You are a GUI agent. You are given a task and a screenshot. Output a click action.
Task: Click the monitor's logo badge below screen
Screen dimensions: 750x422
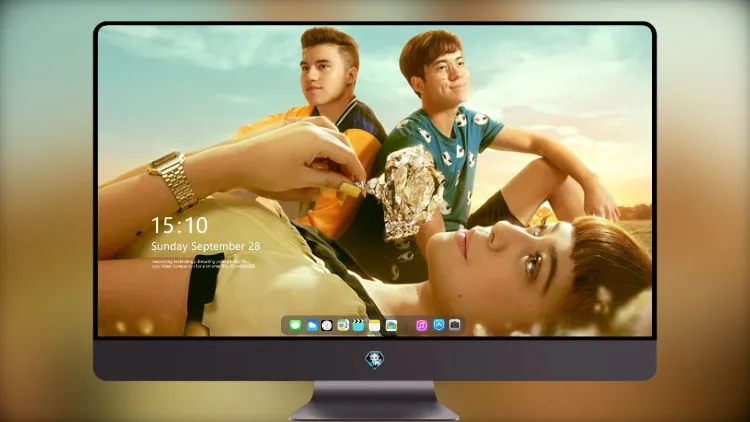pos(375,359)
